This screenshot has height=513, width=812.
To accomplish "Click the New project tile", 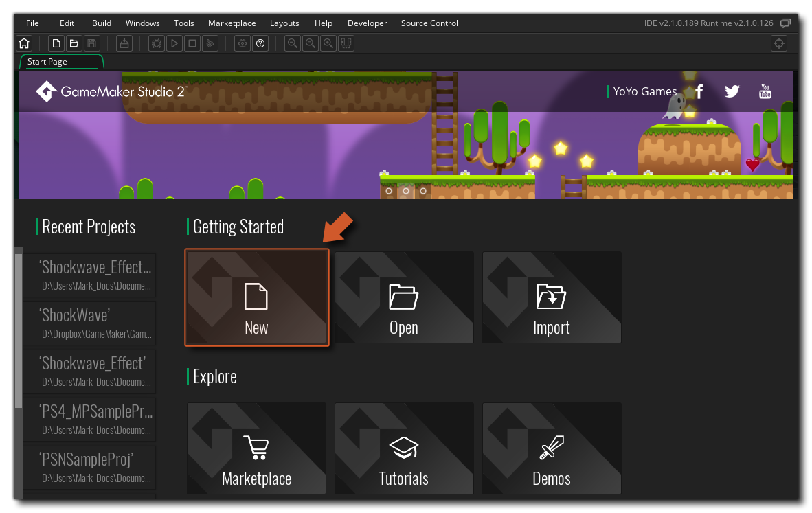I will (x=257, y=297).
